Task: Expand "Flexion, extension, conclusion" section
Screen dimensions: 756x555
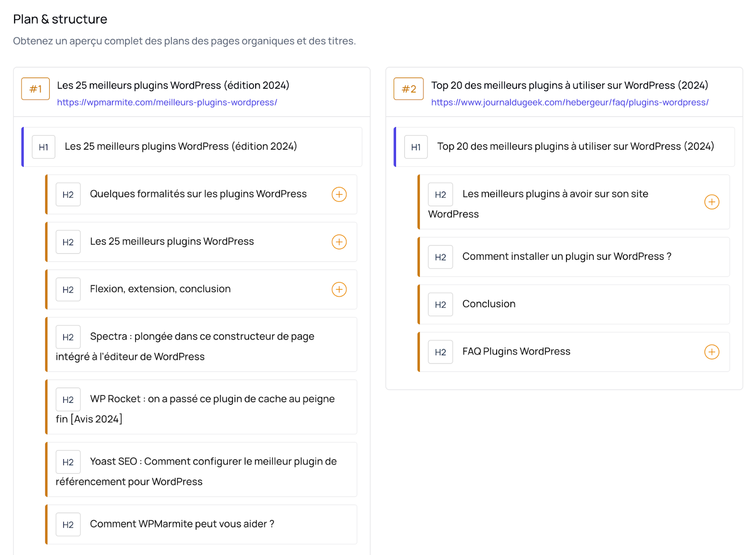Action: click(339, 289)
